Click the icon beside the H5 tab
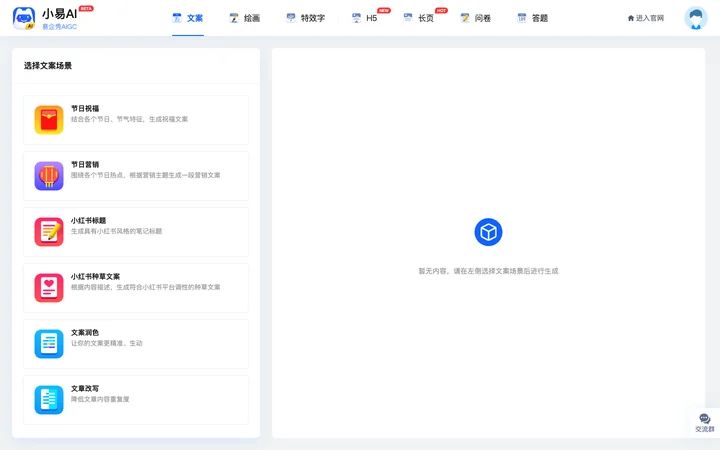The width and height of the screenshot is (720, 450). [356, 18]
